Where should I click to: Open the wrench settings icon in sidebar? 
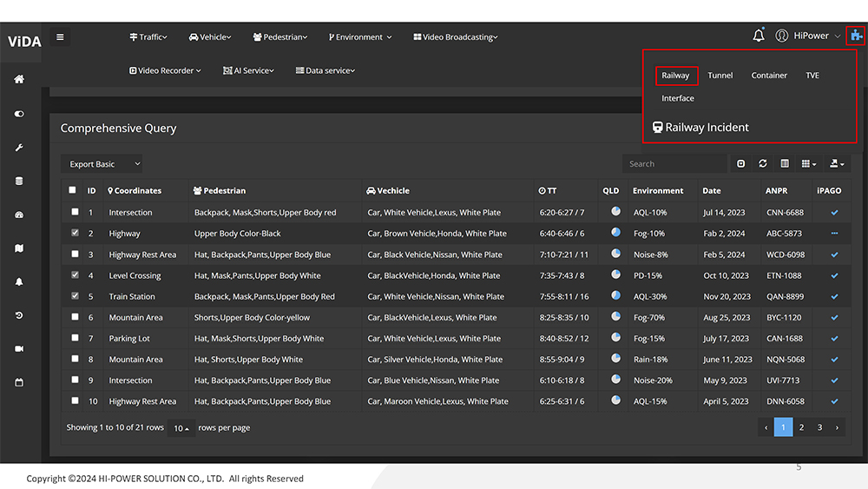(x=19, y=148)
